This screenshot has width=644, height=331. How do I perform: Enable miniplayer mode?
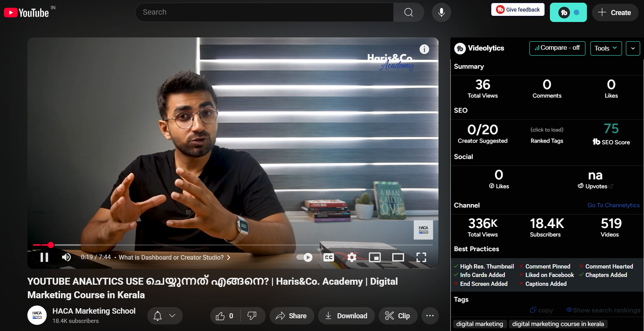tap(375, 257)
